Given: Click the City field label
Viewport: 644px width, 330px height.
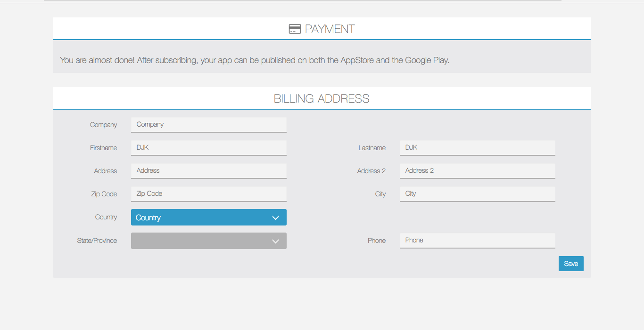Looking at the screenshot, I should pos(380,194).
